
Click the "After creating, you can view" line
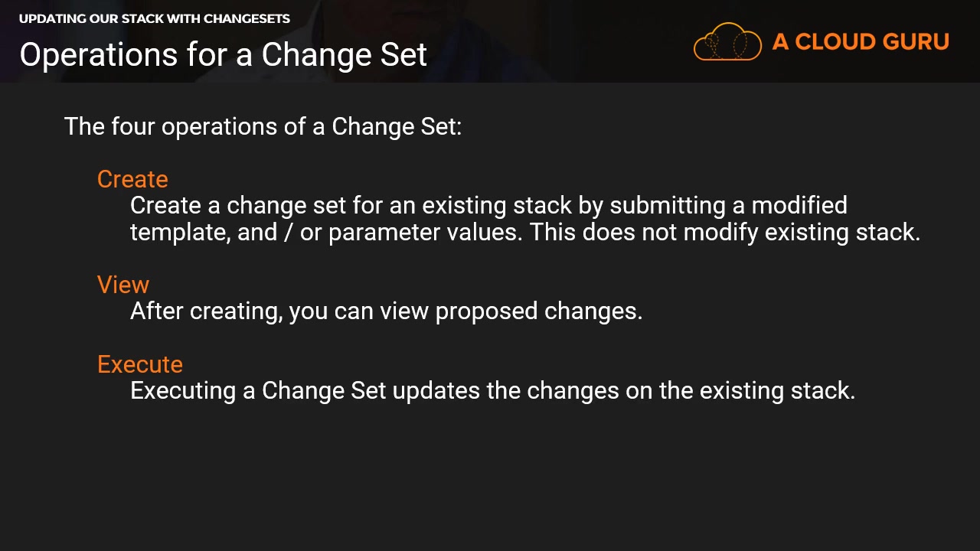pyautogui.click(x=386, y=311)
